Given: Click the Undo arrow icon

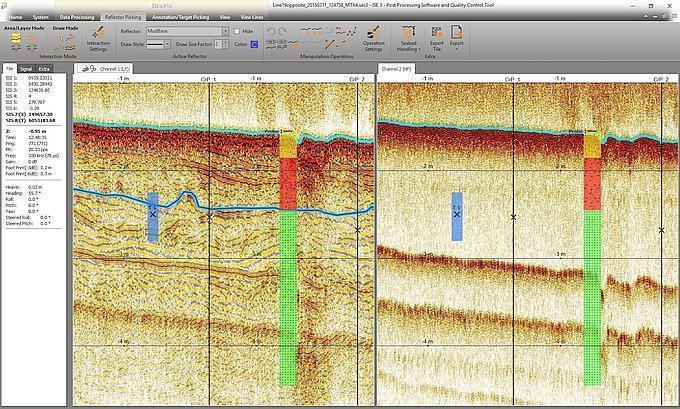Looking at the screenshot, I should click(x=271, y=31).
